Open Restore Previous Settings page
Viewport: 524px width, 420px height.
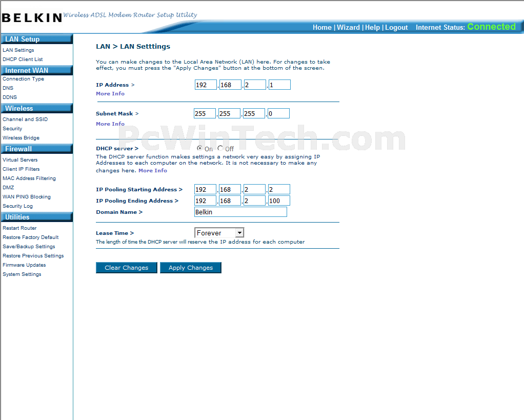(33, 255)
